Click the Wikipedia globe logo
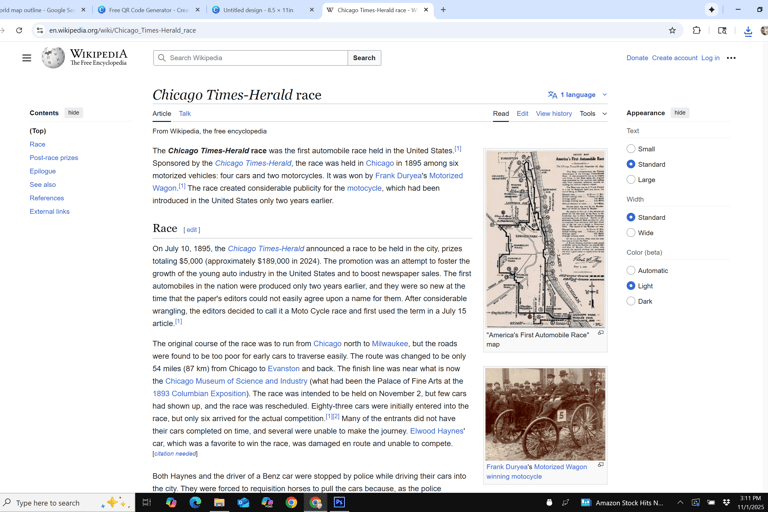Screen dimensions: 768x512 click(53, 57)
